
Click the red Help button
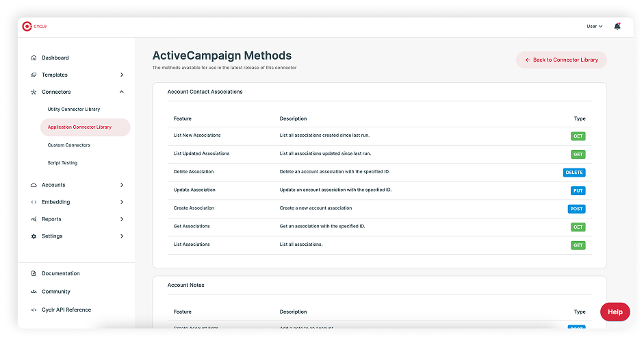coord(615,312)
